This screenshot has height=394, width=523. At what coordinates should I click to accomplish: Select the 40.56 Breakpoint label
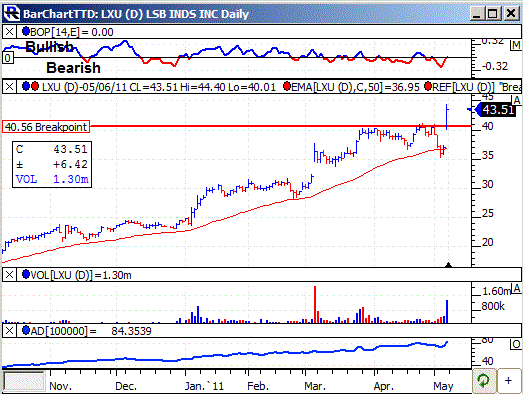point(46,127)
